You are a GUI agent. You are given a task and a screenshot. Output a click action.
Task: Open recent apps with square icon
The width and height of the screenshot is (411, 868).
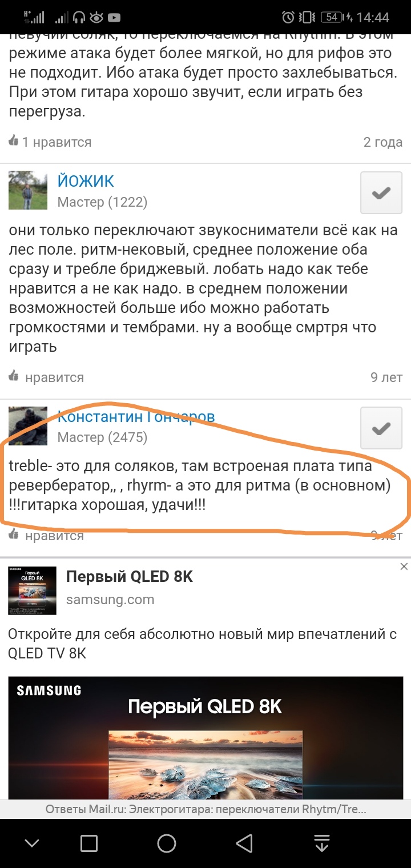pos(88,843)
